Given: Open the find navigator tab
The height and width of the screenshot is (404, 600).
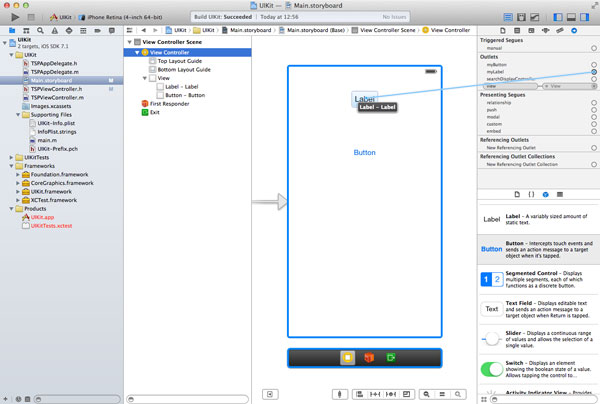Looking at the screenshot, I should [40, 31].
